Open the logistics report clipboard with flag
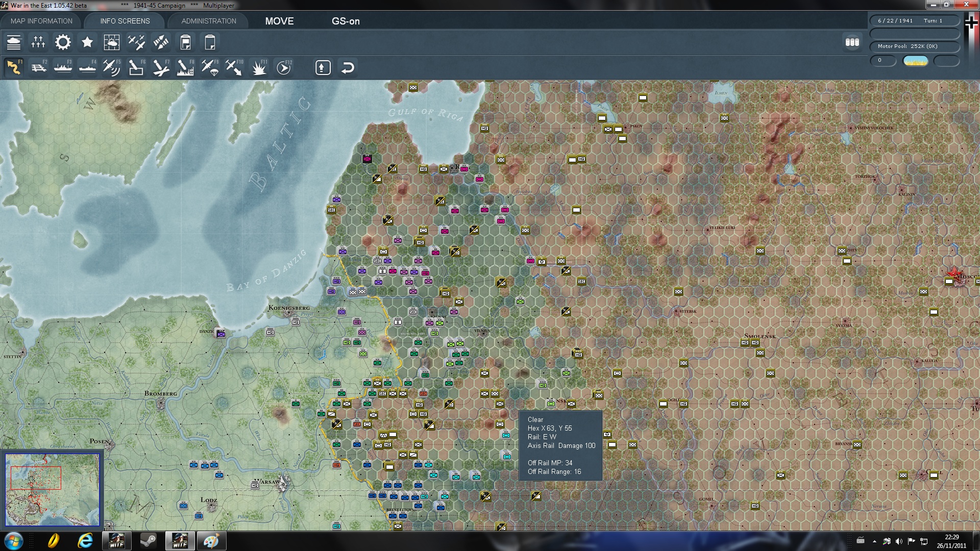This screenshot has width=980, height=551. pyautogui.click(x=185, y=42)
